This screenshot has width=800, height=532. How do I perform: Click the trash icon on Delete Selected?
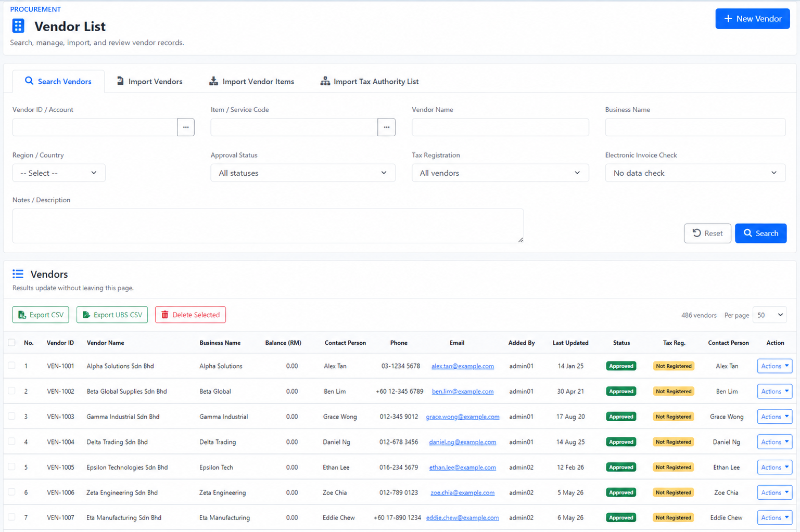tap(165, 315)
